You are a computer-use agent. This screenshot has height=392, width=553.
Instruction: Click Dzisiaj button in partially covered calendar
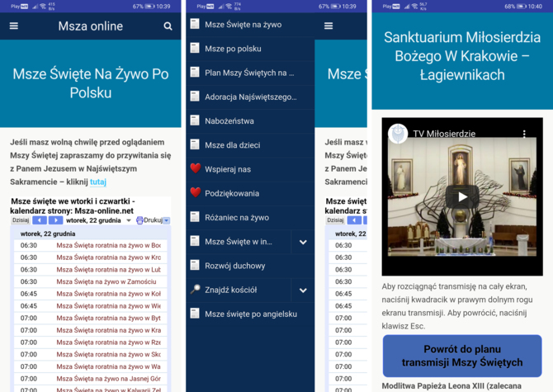click(x=335, y=220)
